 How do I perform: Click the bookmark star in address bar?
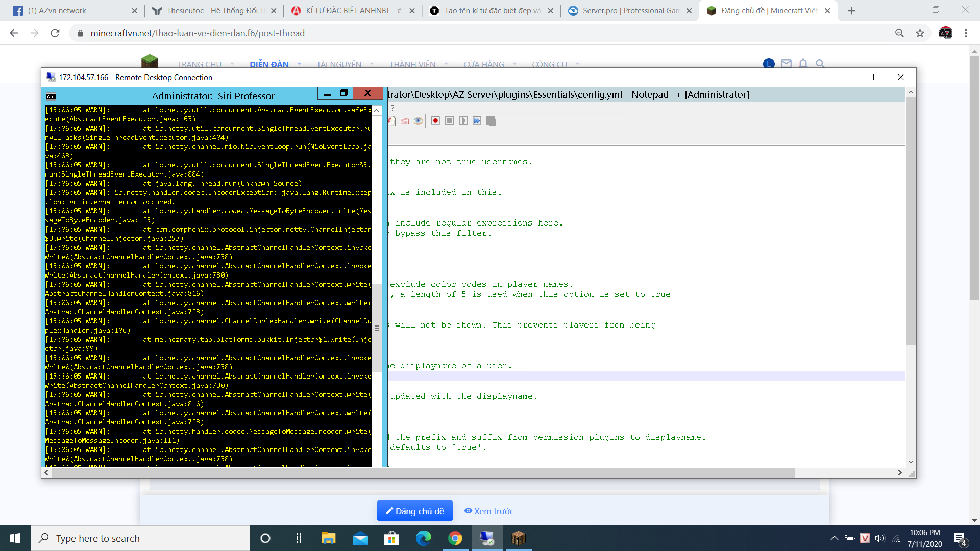point(920,33)
